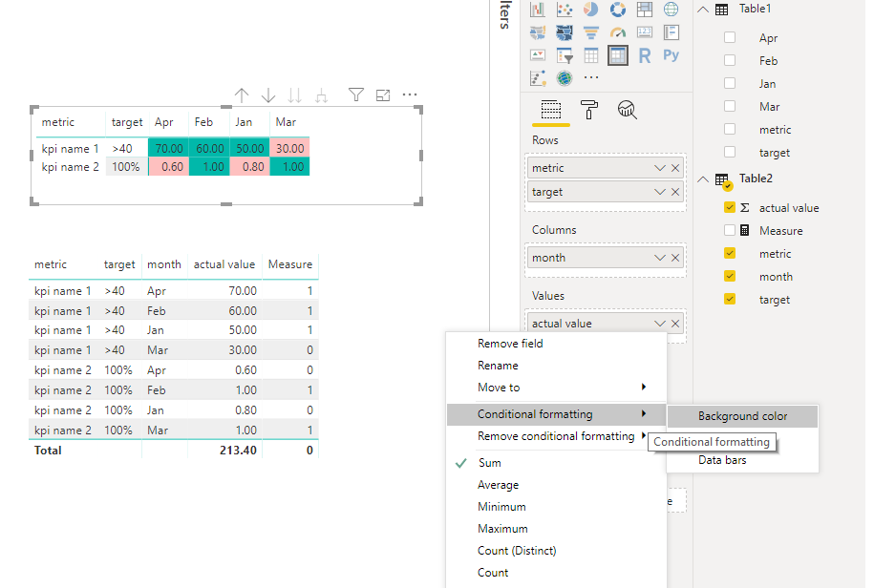Click the visual's filter funnel icon
The width and height of the screenshot is (874, 588).
click(x=356, y=94)
